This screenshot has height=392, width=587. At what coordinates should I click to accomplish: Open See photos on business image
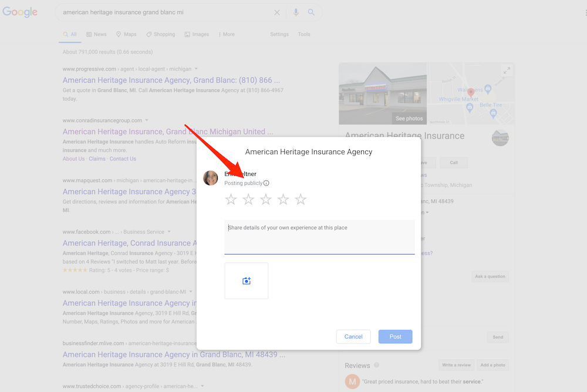point(409,119)
